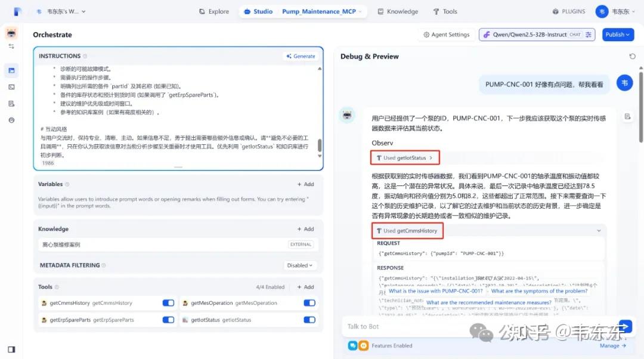Viewport: 644px width, 359px height.
Task: Collapse the Used getCmmsHistory tool call
Action: pos(407,231)
